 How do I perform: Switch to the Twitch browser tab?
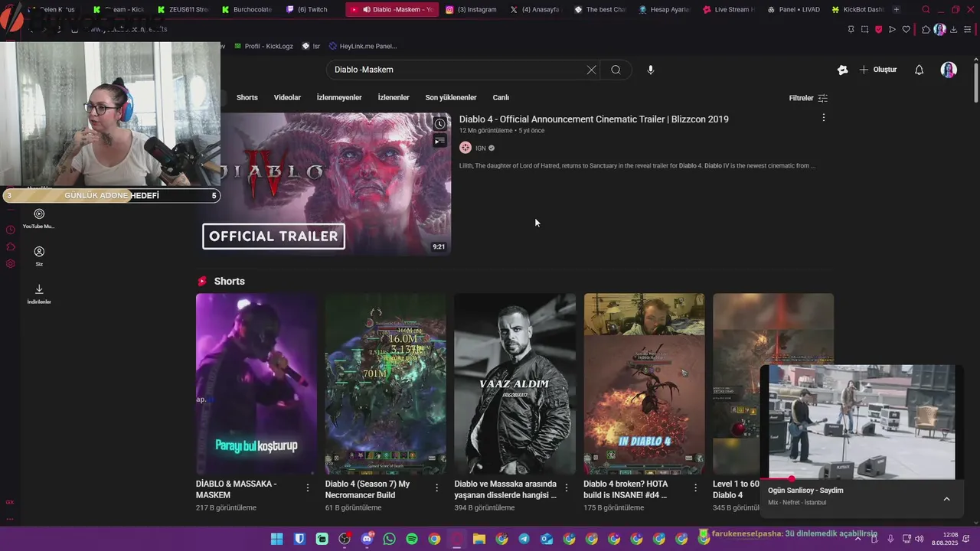point(306,9)
